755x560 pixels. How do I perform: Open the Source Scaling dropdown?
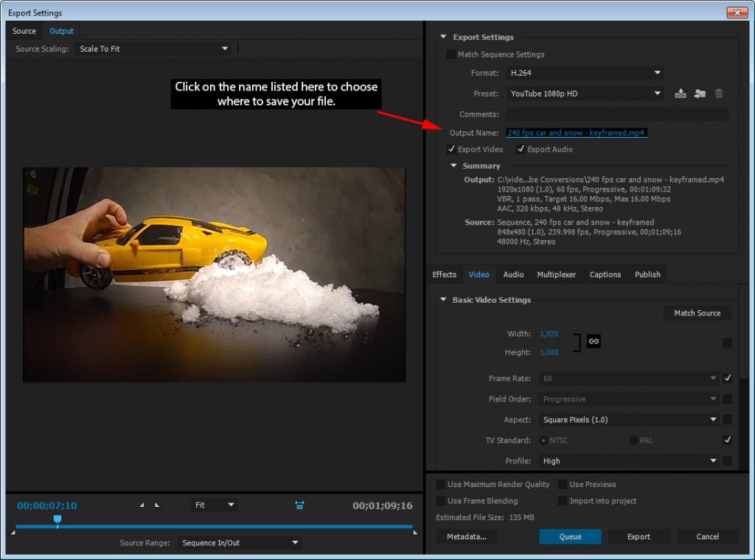click(x=153, y=49)
